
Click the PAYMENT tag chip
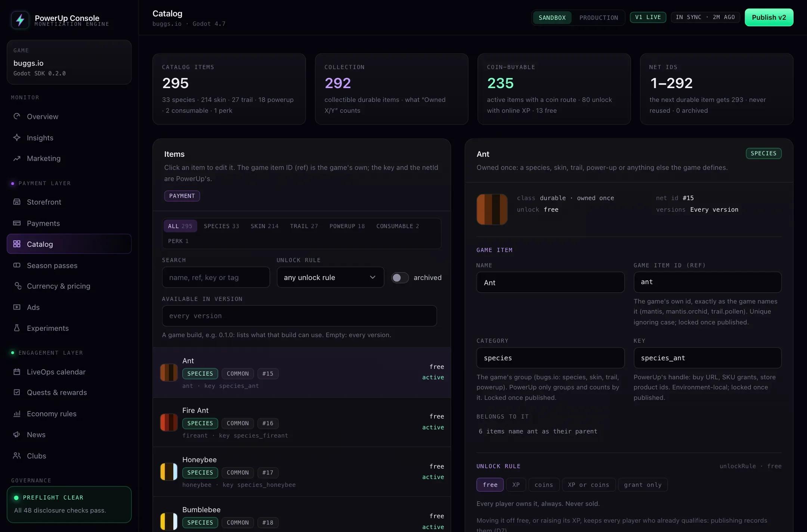[x=182, y=196]
